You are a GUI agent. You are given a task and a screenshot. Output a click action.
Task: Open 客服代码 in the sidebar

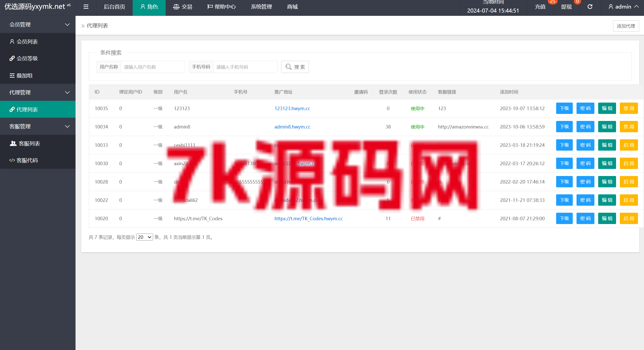[x=38, y=160]
